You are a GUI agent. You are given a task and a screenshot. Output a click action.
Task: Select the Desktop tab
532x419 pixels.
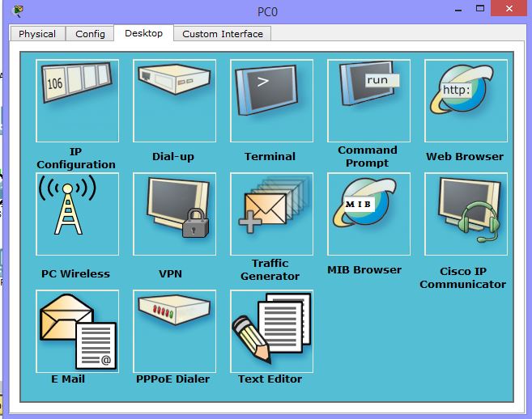pos(144,33)
